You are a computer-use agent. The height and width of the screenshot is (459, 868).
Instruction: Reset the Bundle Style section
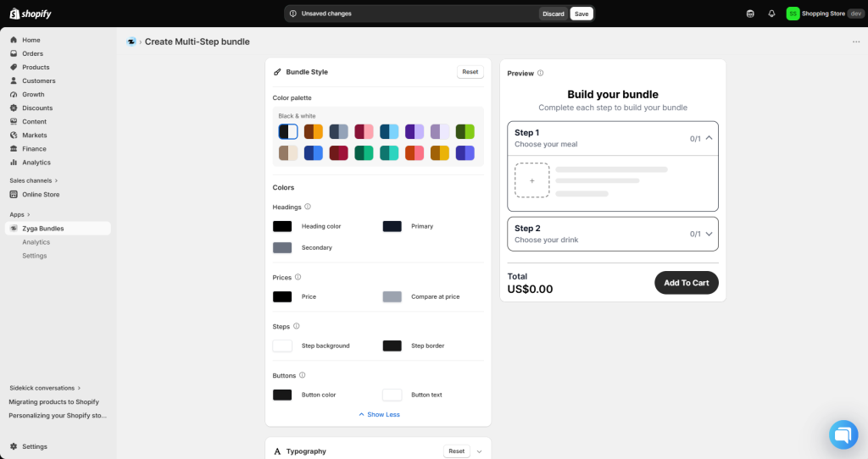click(x=470, y=72)
